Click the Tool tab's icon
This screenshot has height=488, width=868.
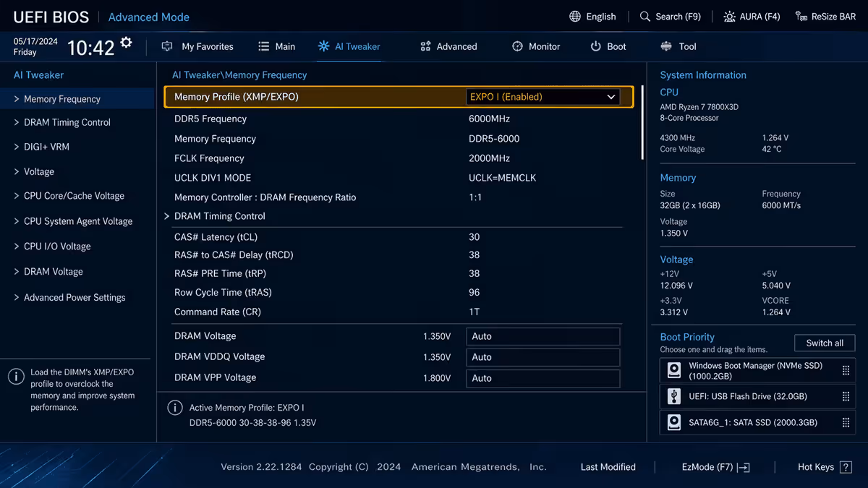666,46
